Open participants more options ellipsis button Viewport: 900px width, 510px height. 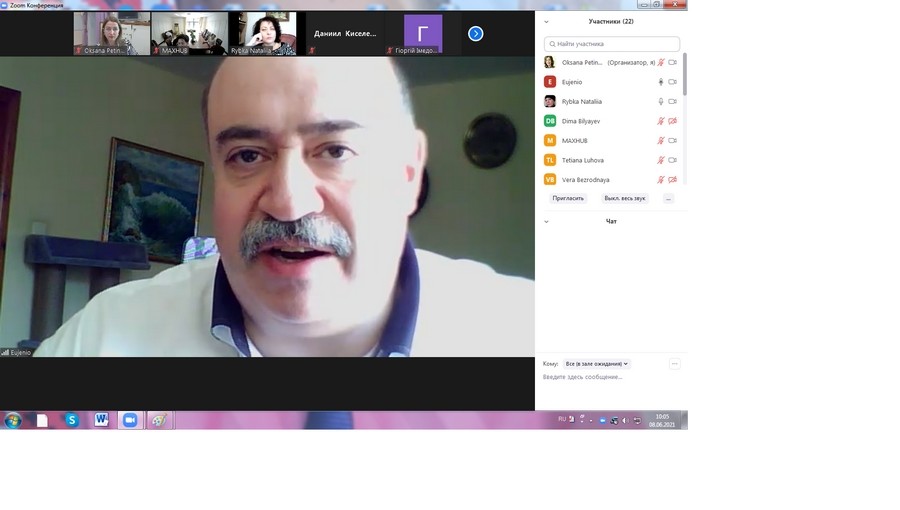pyautogui.click(x=668, y=198)
